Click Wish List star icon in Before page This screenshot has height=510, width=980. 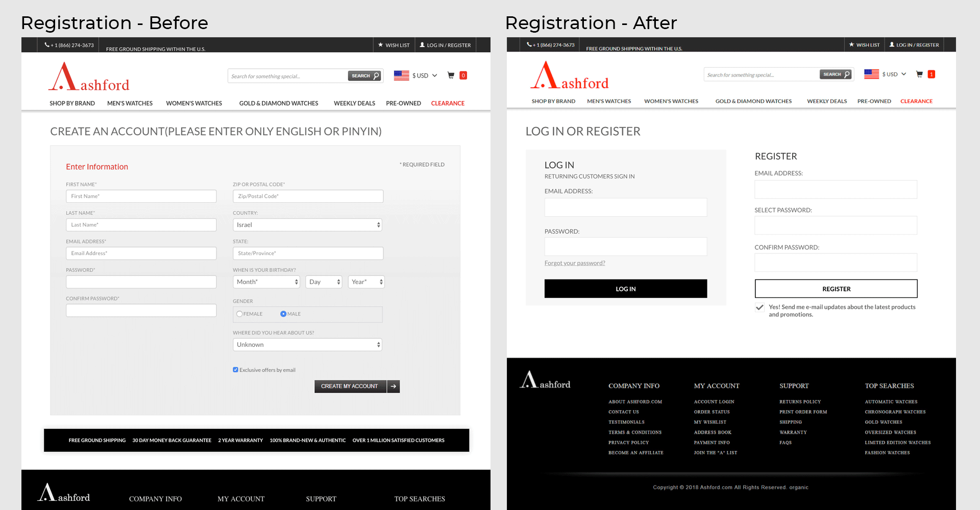pos(380,45)
